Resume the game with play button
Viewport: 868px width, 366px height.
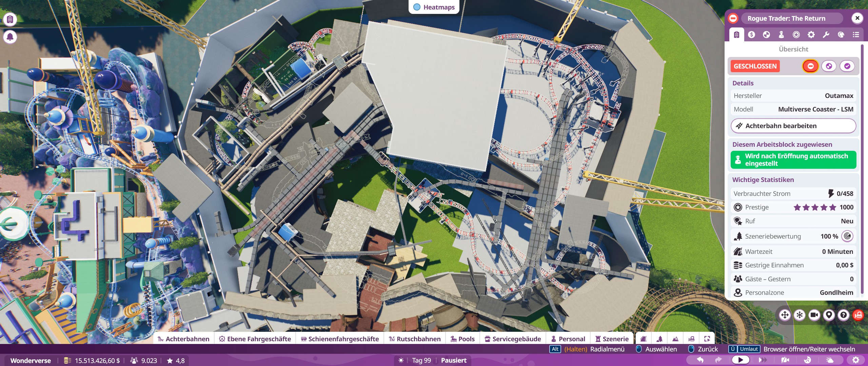741,360
